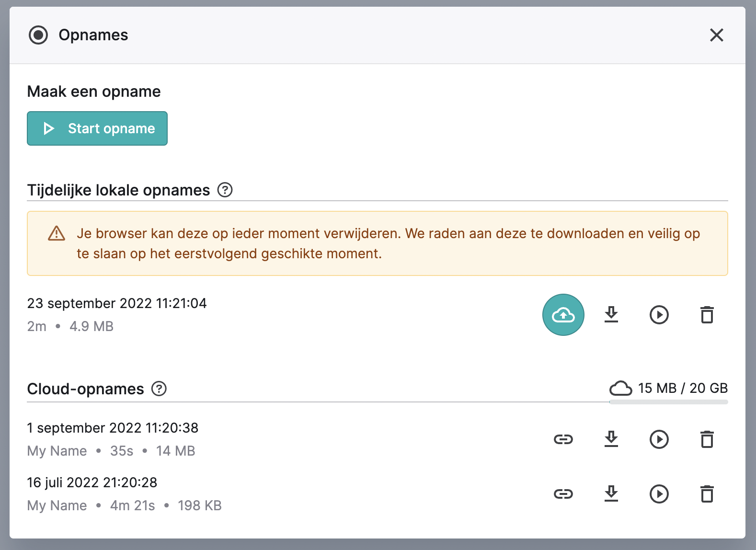Image resolution: width=756 pixels, height=550 pixels.
Task: Select the text 16 juli 2022 21:20:28
Action: 92,482
